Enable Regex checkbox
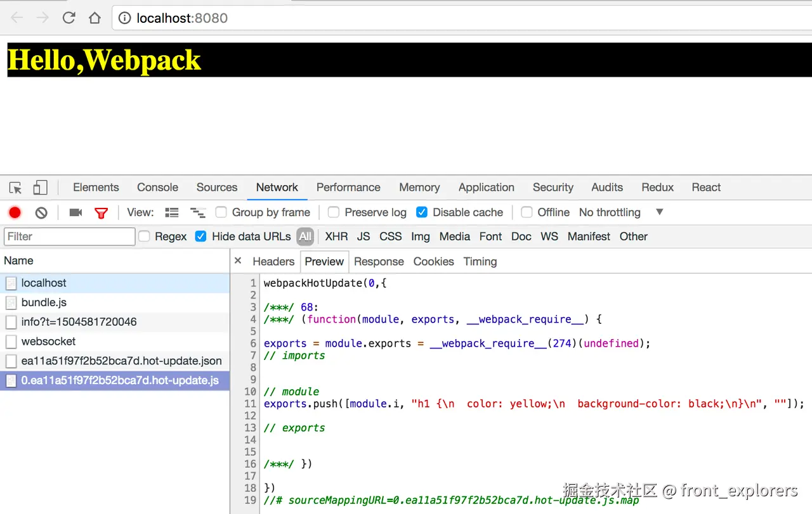The image size is (812, 514). pyautogui.click(x=144, y=236)
